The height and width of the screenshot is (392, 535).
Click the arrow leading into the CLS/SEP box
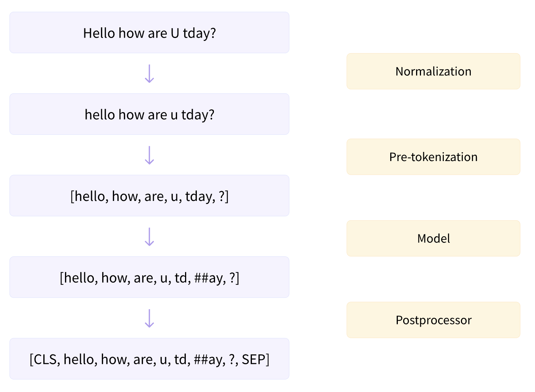pyautogui.click(x=149, y=318)
